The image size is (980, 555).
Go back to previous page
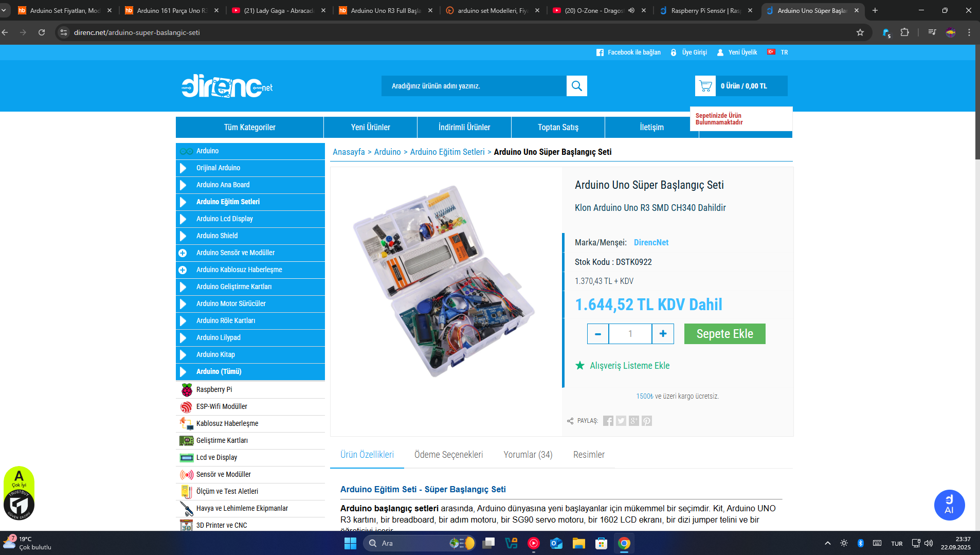point(5,32)
